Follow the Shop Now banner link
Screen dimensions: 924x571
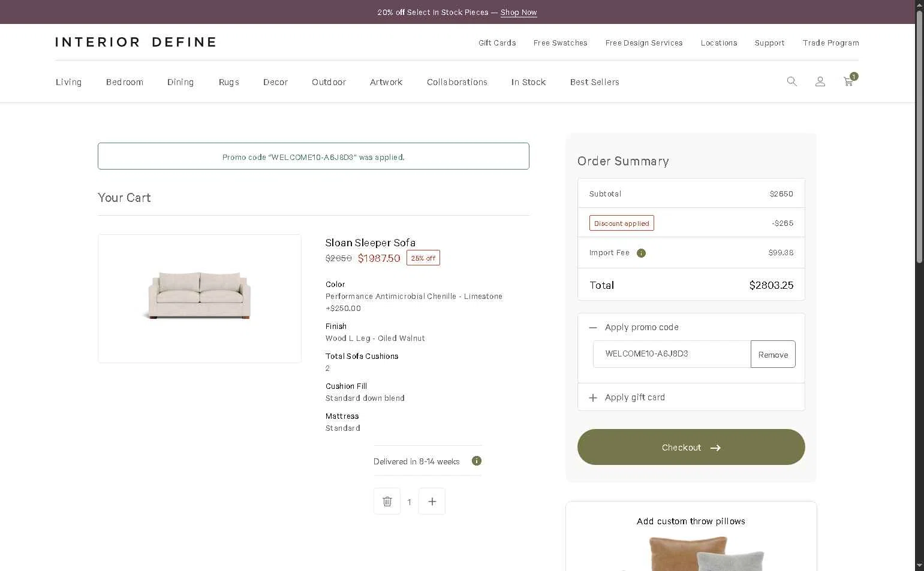click(x=519, y=12)
